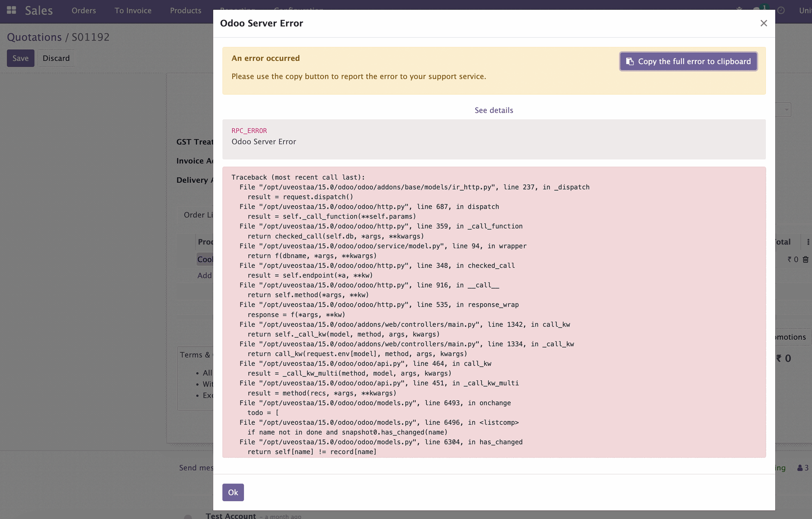Click the 'Traceback (most recent call last):' line
The height and width of the screenshot is (519, 812).
click(x=298, y=177)
